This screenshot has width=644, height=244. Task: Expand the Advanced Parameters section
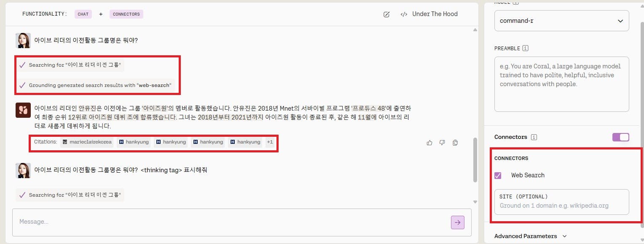[x=530, y=236]
